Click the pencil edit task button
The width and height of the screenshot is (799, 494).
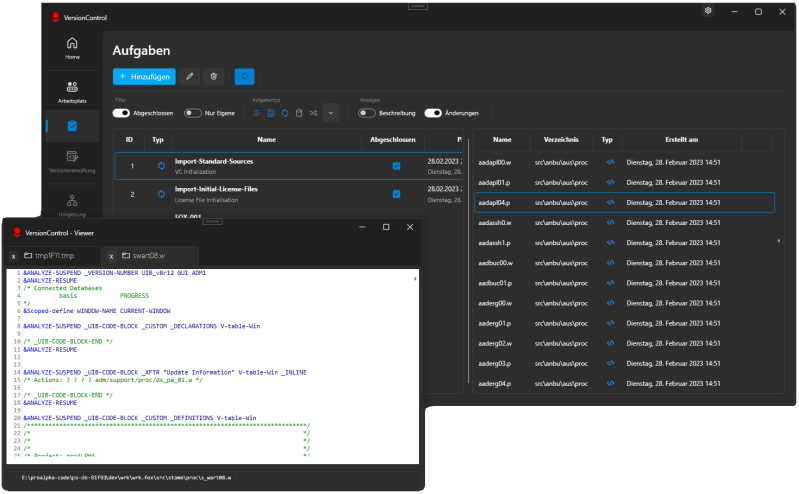(190, 76)
